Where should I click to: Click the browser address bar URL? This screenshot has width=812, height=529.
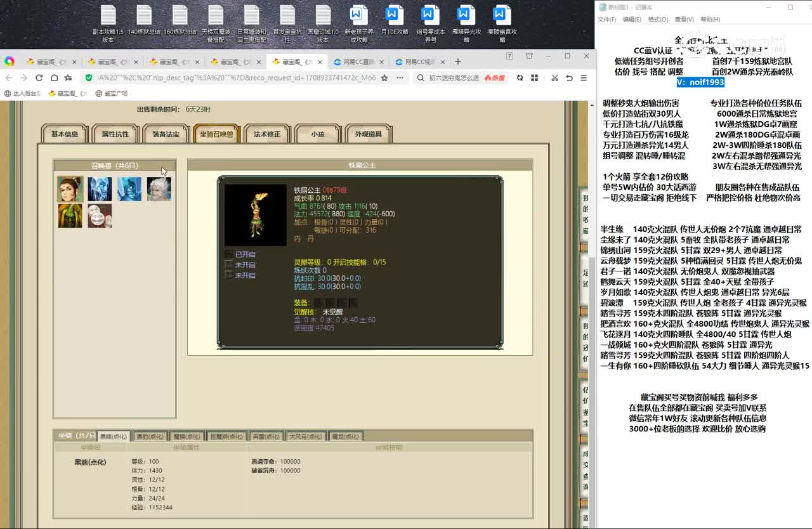tap(236, 78)
